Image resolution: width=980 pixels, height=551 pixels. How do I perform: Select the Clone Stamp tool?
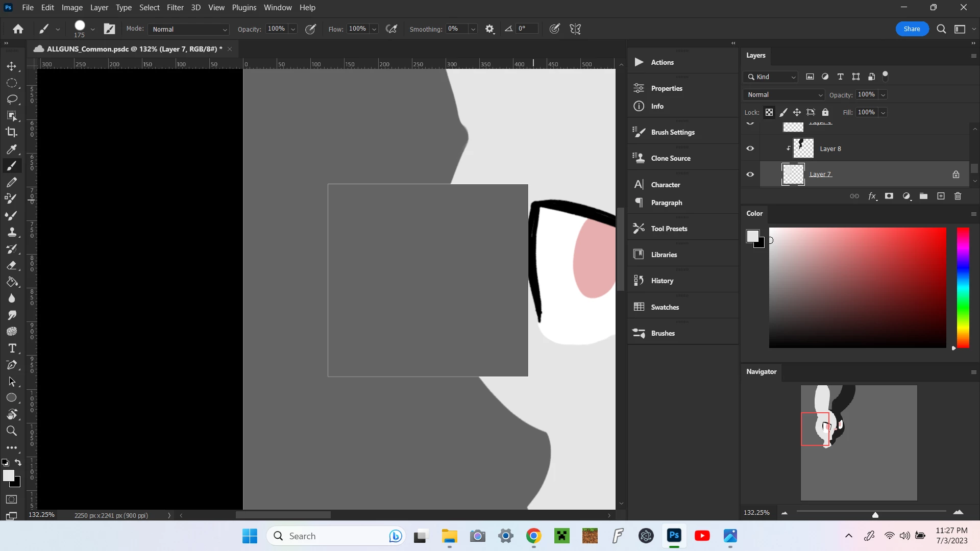click(12, 232)
